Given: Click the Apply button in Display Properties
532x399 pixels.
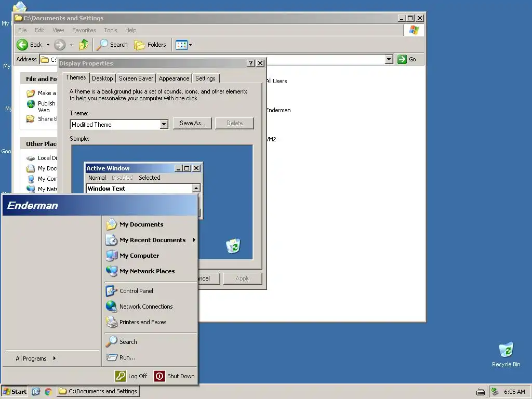Looking at the screenshot, I should (243, 278).
